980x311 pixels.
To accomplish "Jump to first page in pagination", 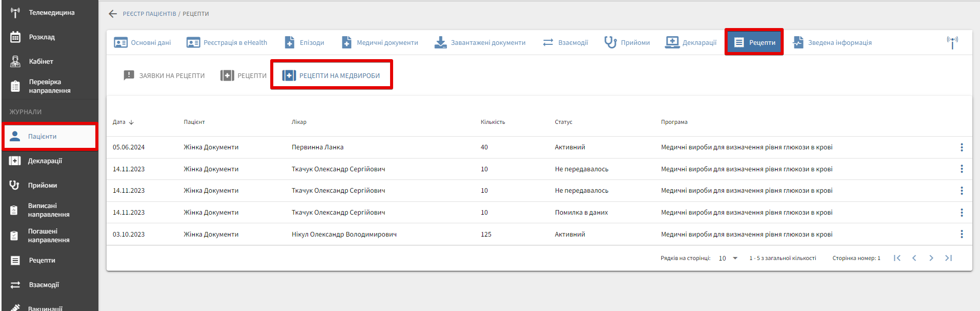I will [x=897, y=258].
